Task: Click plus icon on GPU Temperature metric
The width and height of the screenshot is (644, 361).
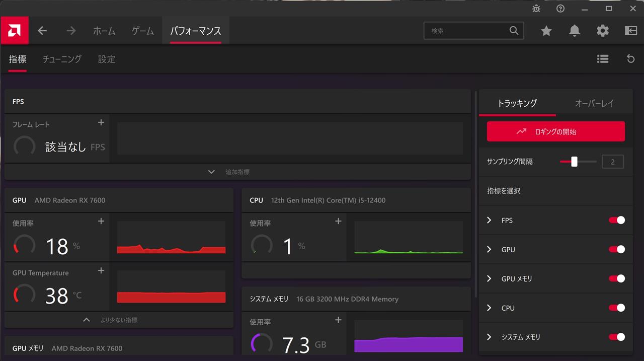Action: tap(101, 270)
